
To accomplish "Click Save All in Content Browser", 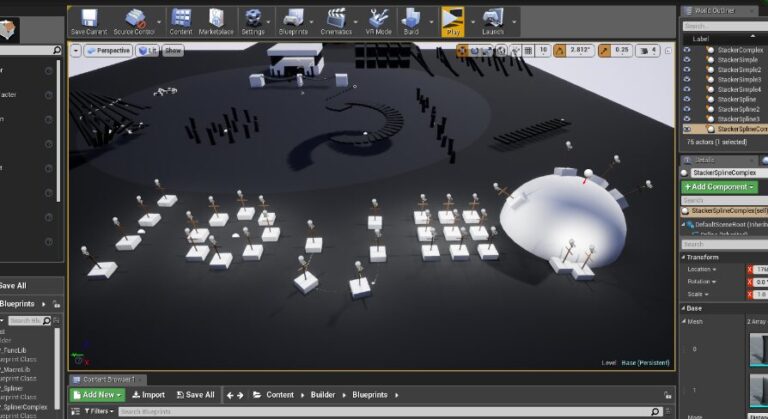I will (x=195, y=394).
